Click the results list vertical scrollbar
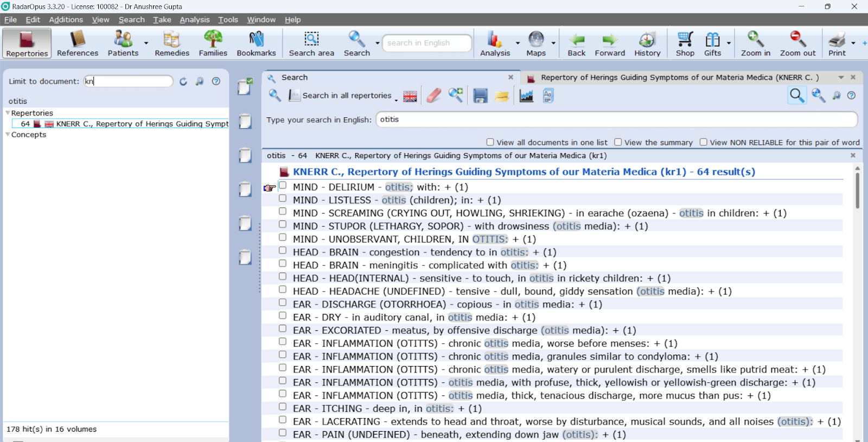Image resolution: width=868 pixels, height=442 pixels. pyautogui.click(x=857, y=190)
